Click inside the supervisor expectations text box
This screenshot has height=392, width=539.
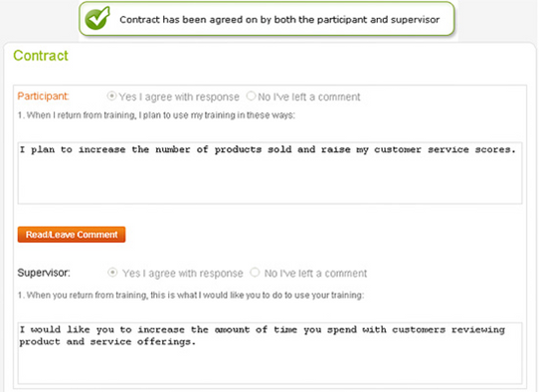[x=269, y=353]
